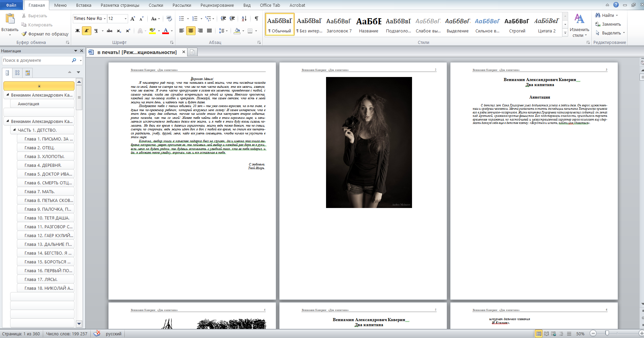
Task: Click the Shading paint bucket icon
Action: (237, 31)
